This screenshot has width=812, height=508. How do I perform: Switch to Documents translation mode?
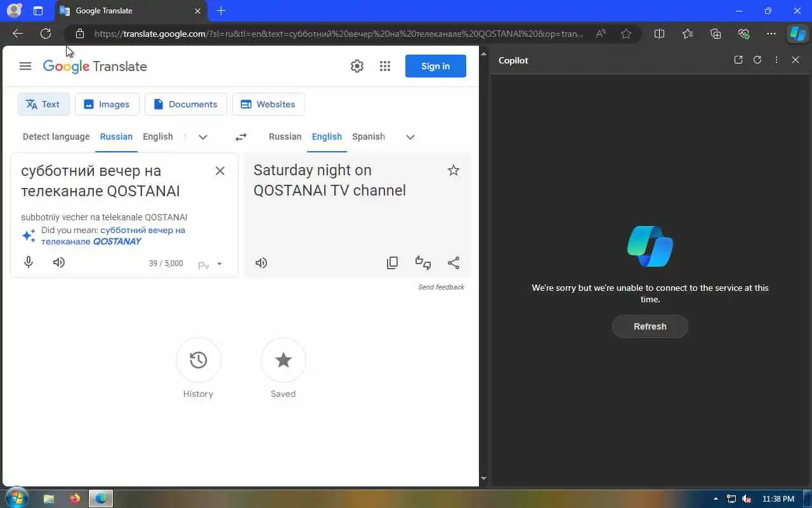[186, 104]
